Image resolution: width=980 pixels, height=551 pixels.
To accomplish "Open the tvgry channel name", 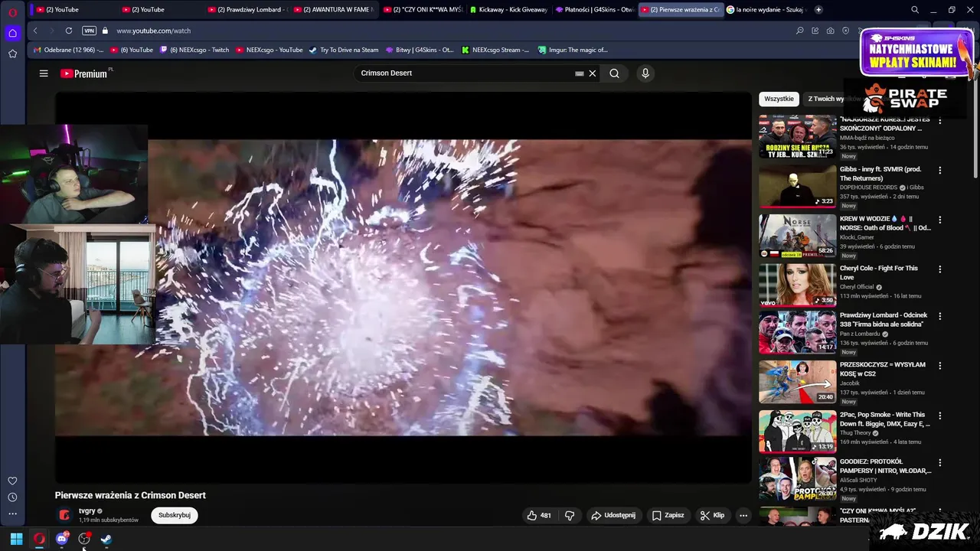I will 87,510.
